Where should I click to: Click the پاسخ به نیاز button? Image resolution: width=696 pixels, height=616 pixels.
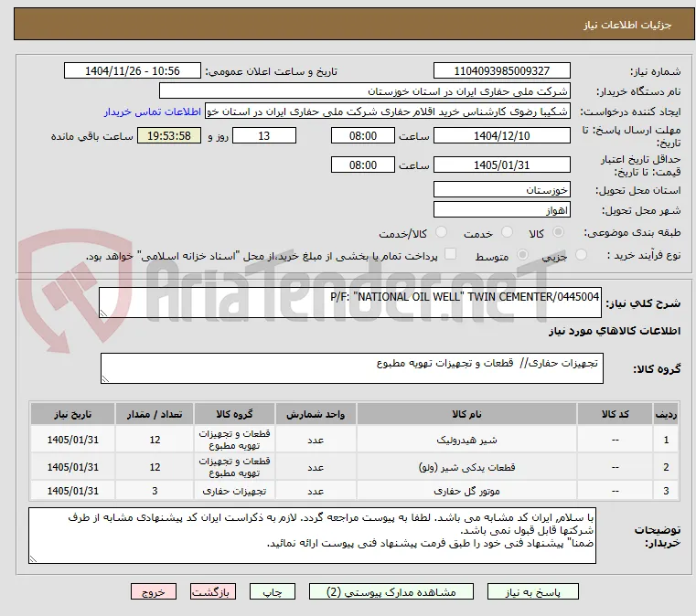532,592
